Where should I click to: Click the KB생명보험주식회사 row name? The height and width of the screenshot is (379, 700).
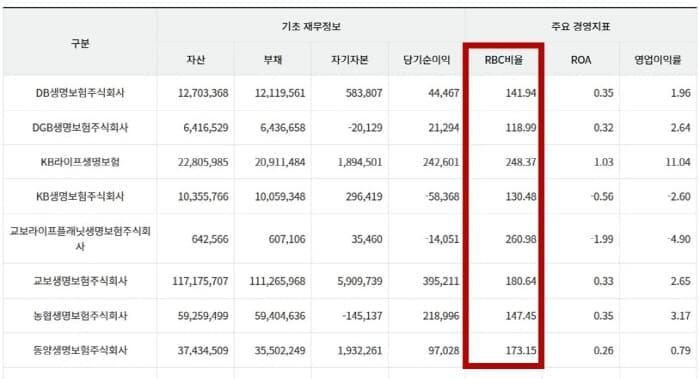(80, 196)
